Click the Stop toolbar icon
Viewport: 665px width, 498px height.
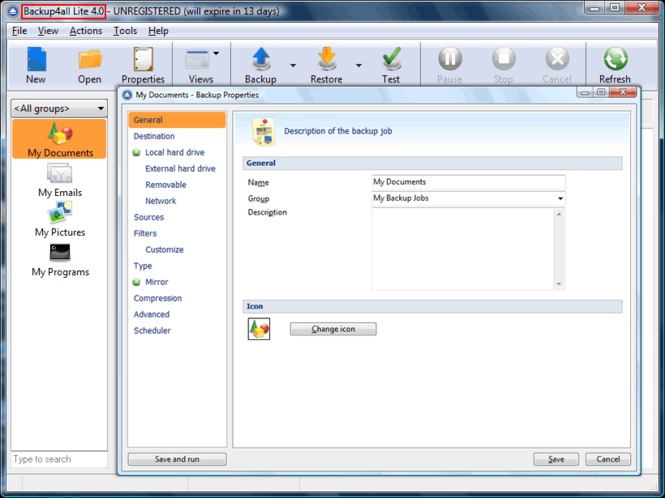click(x=503, y=59)
